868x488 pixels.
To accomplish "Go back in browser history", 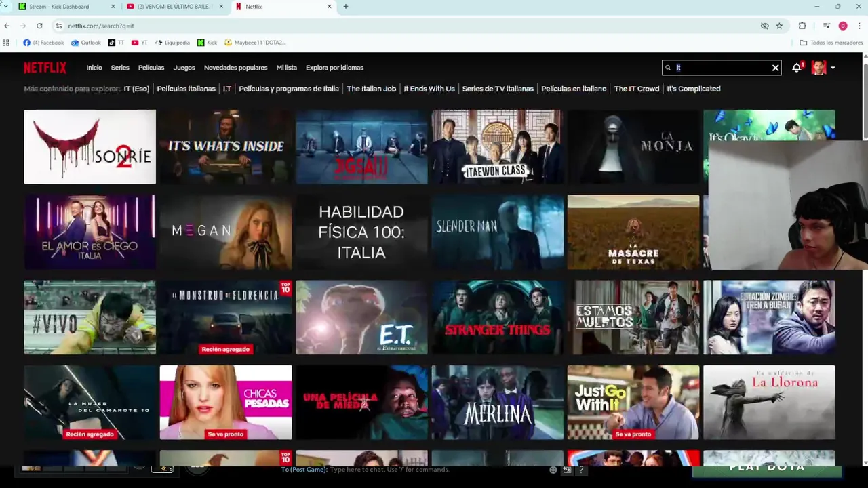I will tap(7, 26).
